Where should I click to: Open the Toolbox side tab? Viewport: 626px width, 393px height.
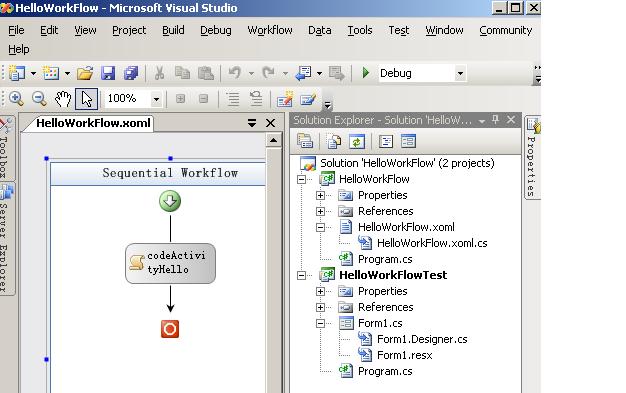coord(5,148)
